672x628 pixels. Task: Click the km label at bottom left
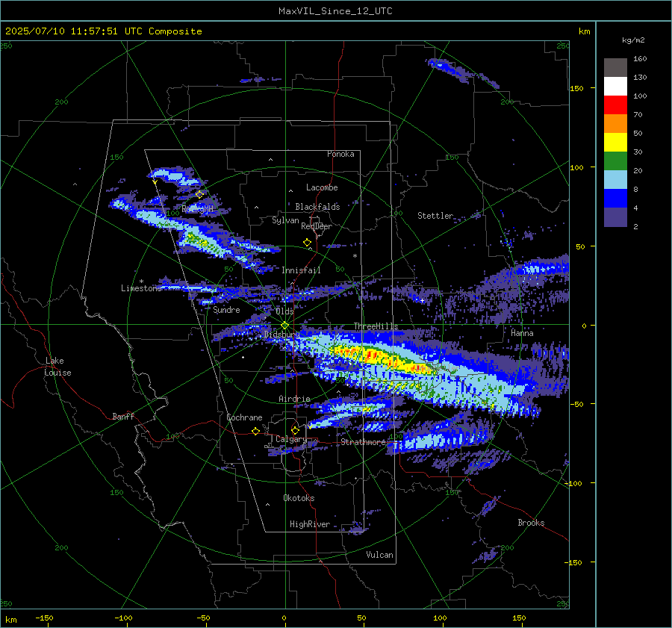(10, 620)
